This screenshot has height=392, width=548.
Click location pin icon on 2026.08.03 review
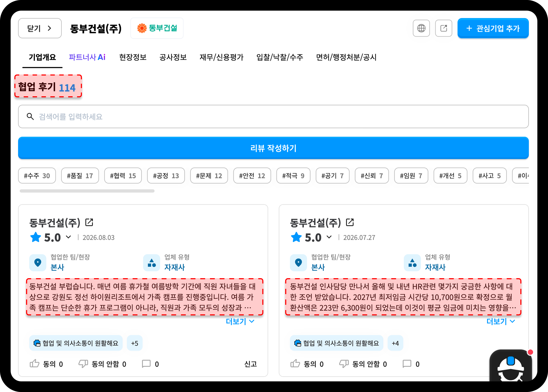(38, 263)
